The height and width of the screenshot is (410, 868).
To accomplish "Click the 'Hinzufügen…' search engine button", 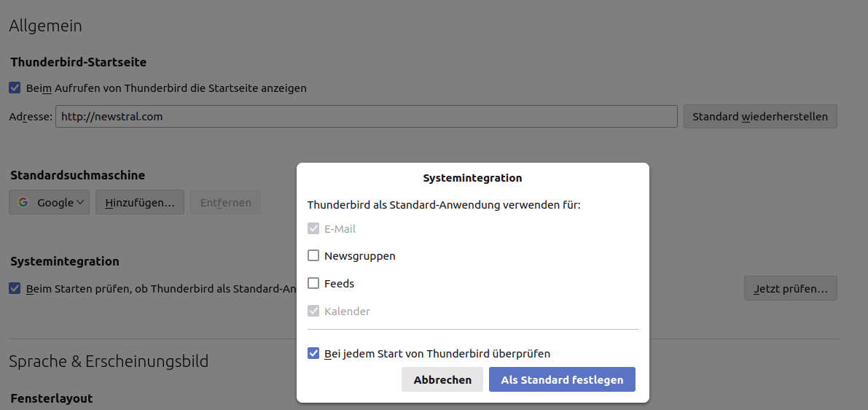I will pyautogui.click(x=140, y=202).
